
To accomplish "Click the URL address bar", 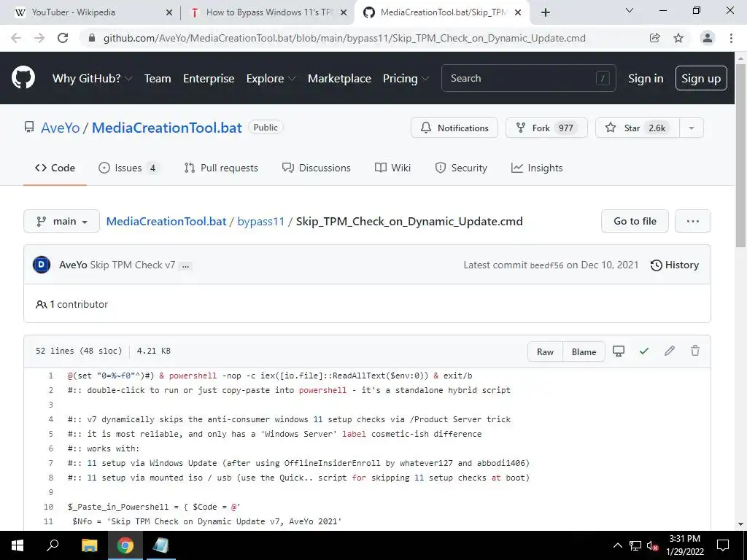I will pyautogui.click(x=344, y=38).
